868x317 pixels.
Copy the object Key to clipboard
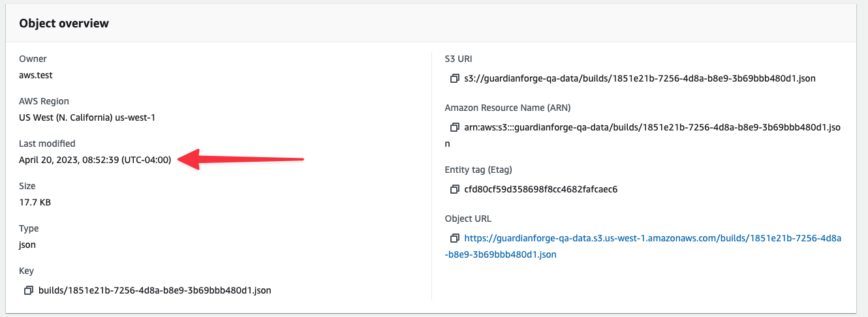(29, 290)
